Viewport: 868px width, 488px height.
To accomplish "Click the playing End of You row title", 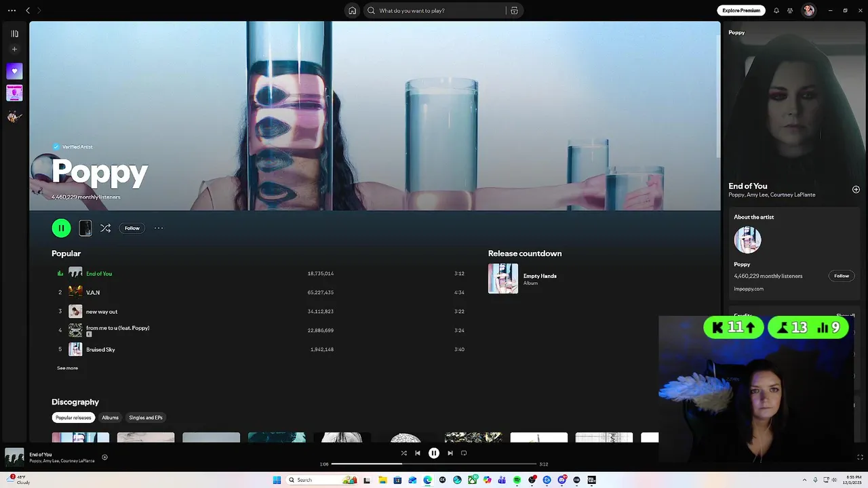I will [x=99, y=274].
